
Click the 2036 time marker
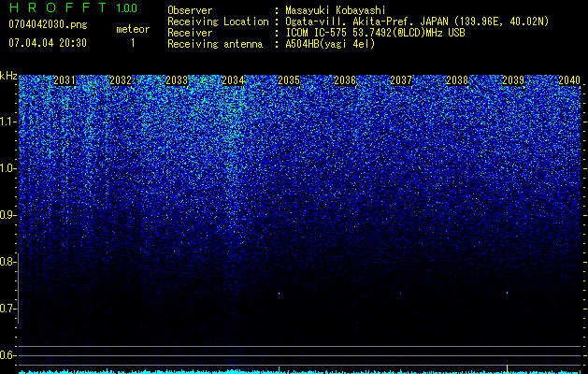(345, 80)
